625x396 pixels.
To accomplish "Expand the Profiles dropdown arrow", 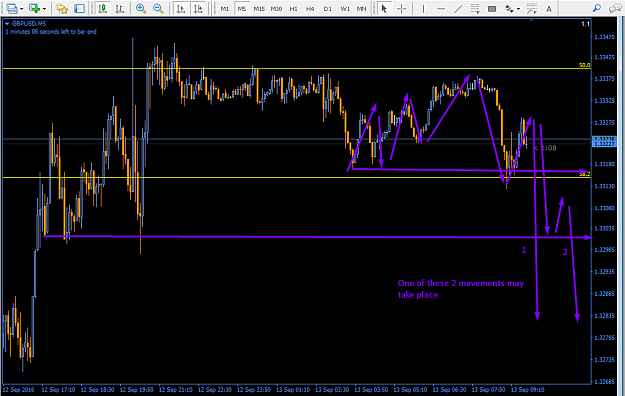I will coord(21,8).
